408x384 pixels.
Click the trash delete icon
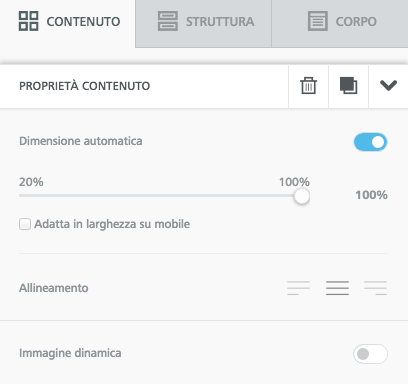(x=308, y=86)
